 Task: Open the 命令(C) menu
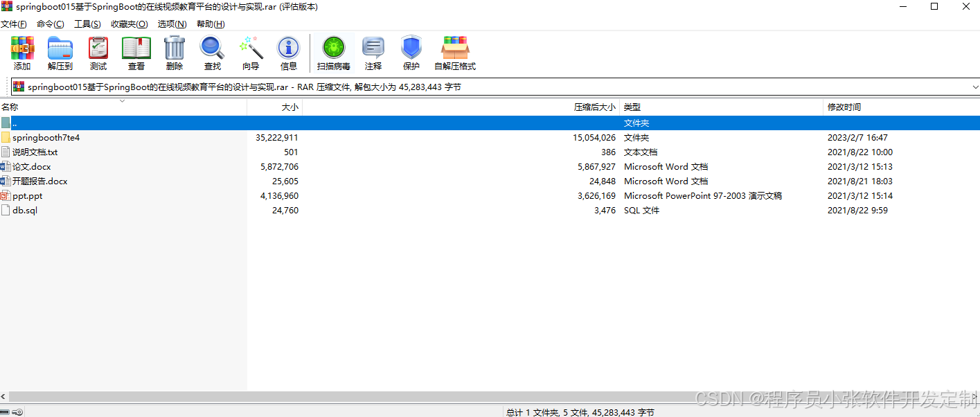click(51, 24)
